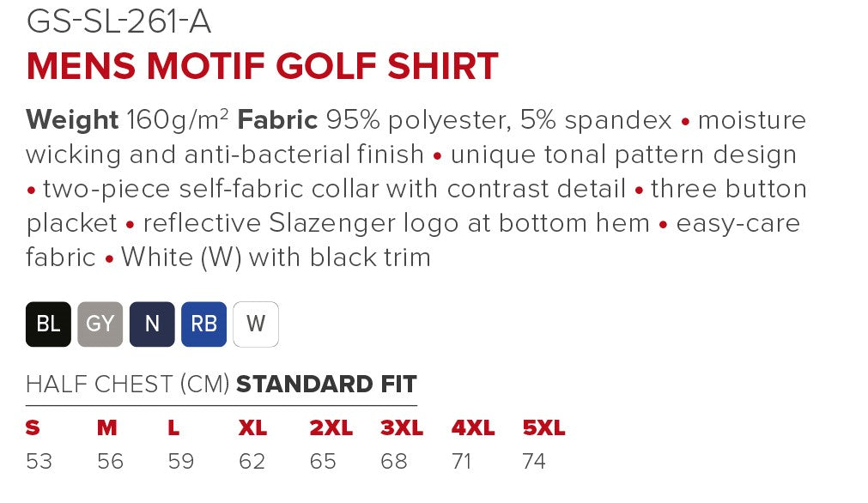Click the 53 measurement under S
Screen dimensions: 868x503
click(39, 462)
